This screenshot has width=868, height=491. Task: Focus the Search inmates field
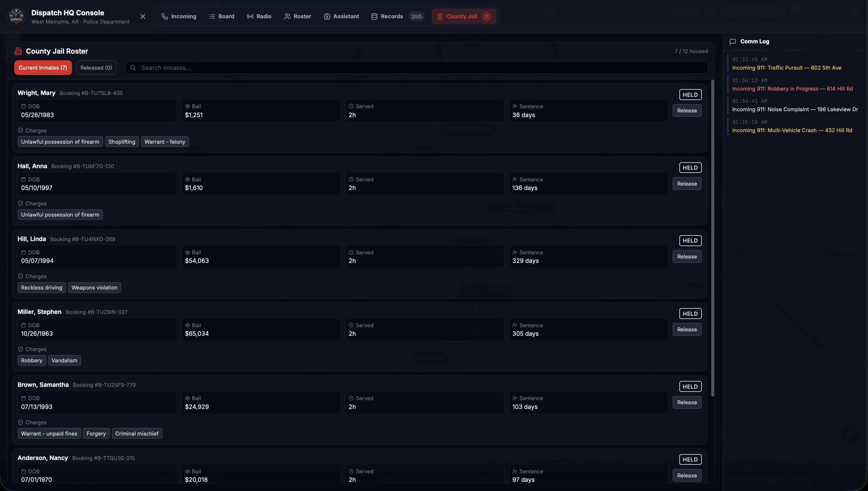pos(416,68)
